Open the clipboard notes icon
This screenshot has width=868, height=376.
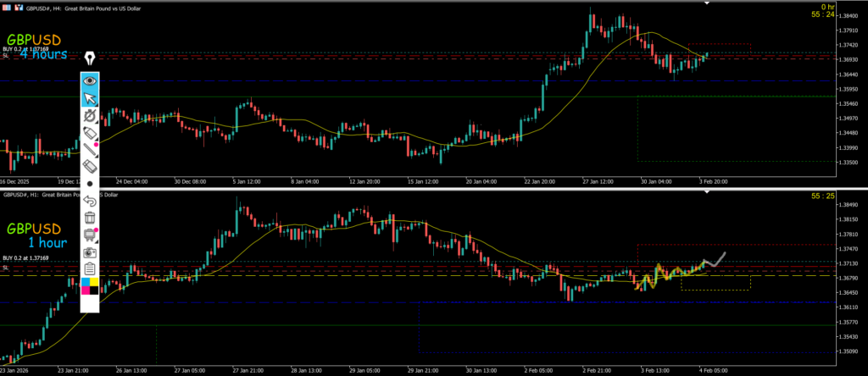[x=90, y=268]
